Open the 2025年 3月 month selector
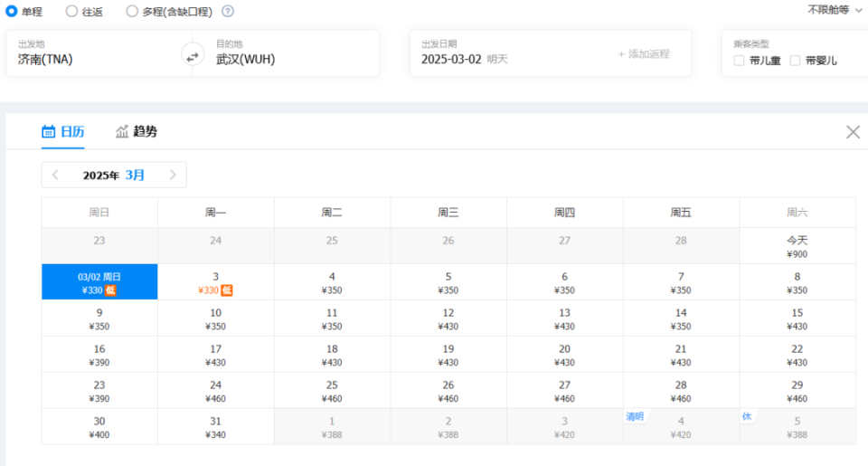The width and height of the screenshot is (868, 466). (x=114, y=176)
